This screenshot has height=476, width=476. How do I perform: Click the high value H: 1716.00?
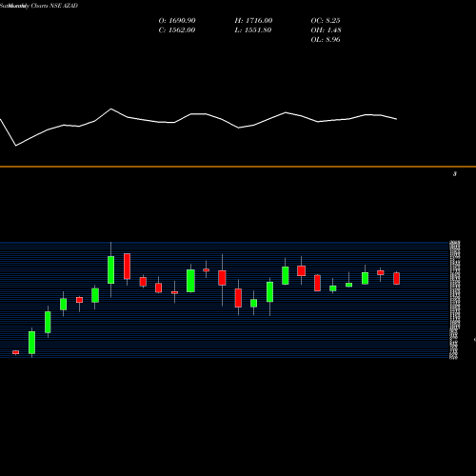coord(253,21)
